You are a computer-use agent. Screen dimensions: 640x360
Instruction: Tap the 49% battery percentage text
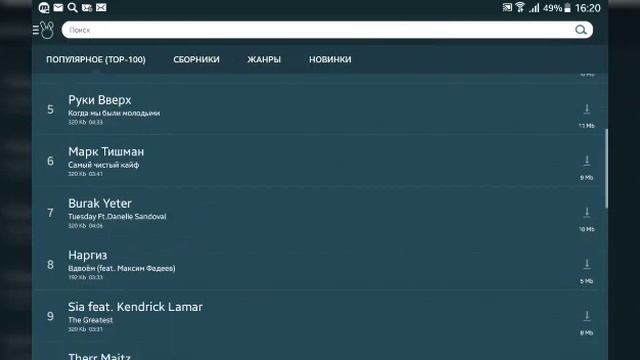click(x=553, y=8)
